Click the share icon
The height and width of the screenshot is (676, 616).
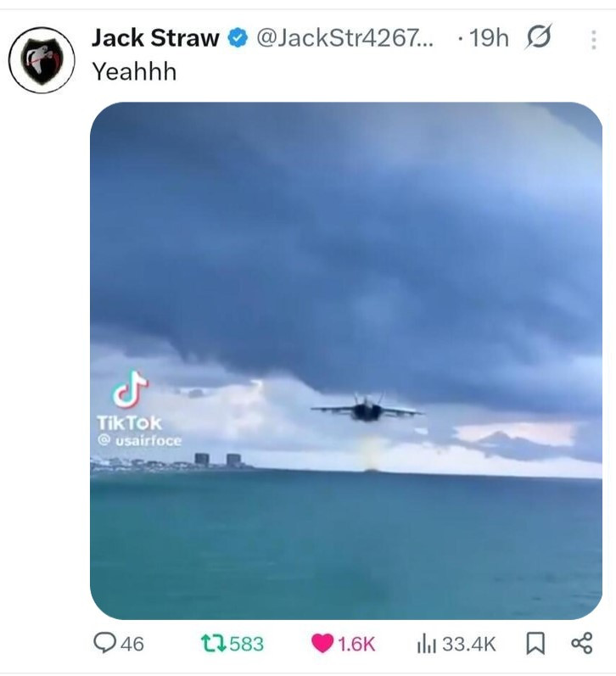click(x=582, y=643)
